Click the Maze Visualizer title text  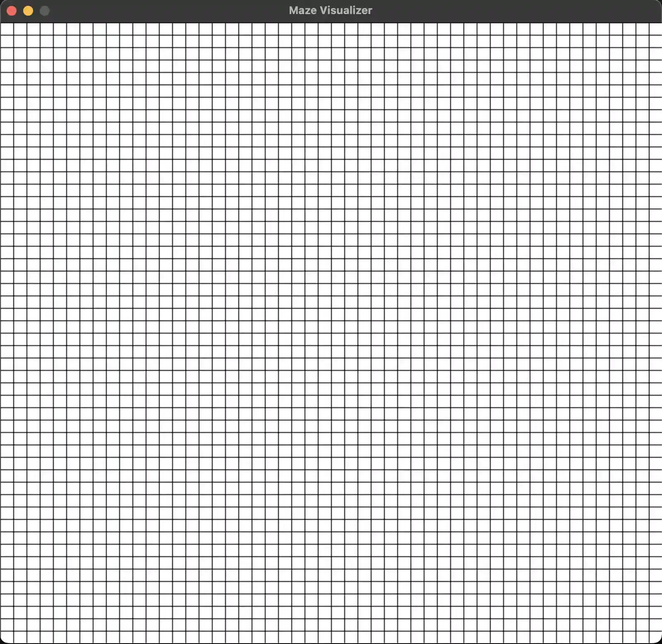tap(330, 10)
